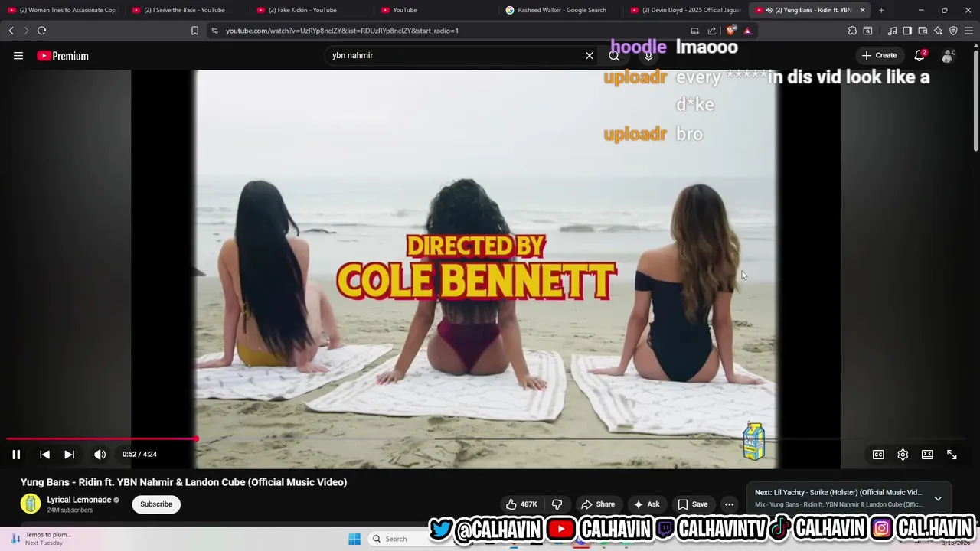Toggle closed captions on the player

878,455
